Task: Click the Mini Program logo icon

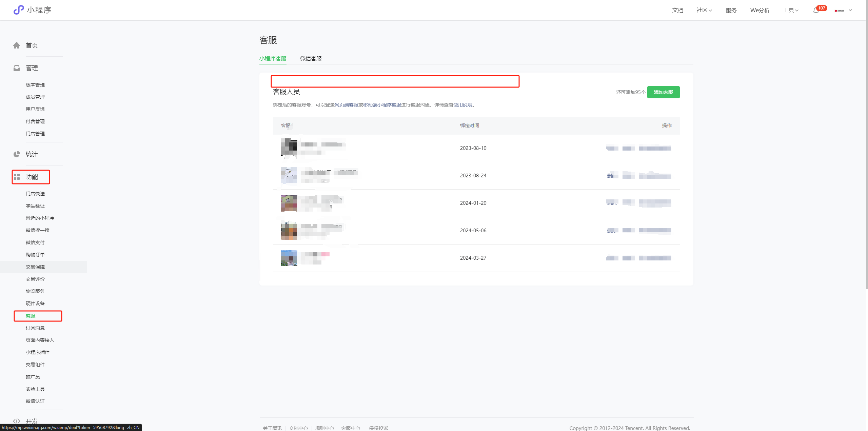Action: 19,10
